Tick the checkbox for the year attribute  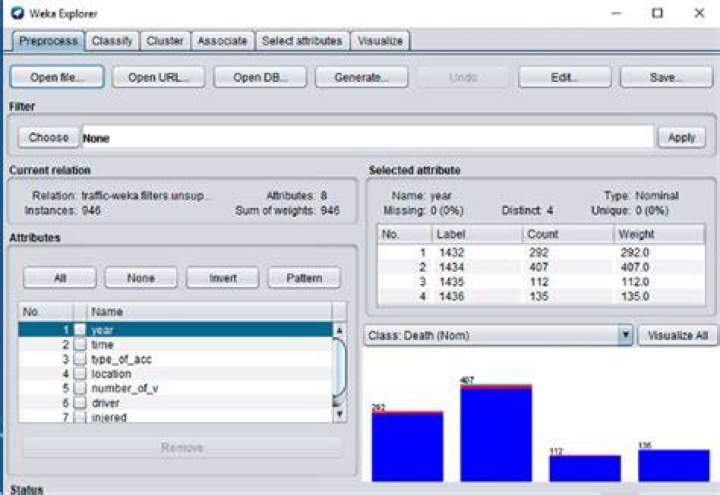point(80,330)
